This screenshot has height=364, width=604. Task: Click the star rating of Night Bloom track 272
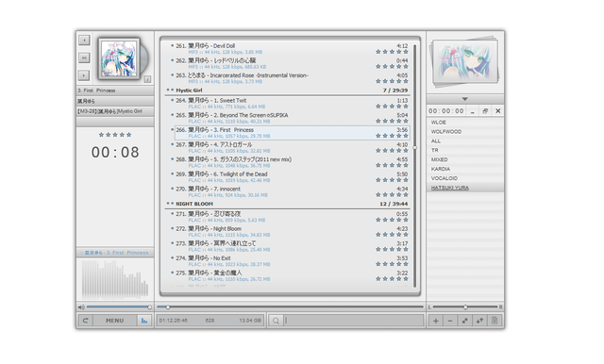click(x=392, y=234)
